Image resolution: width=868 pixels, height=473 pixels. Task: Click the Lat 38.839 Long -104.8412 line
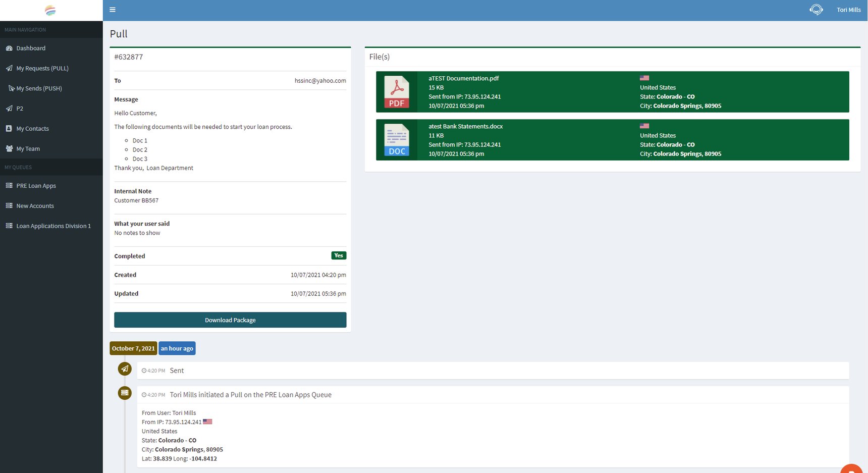coord(179,459)
